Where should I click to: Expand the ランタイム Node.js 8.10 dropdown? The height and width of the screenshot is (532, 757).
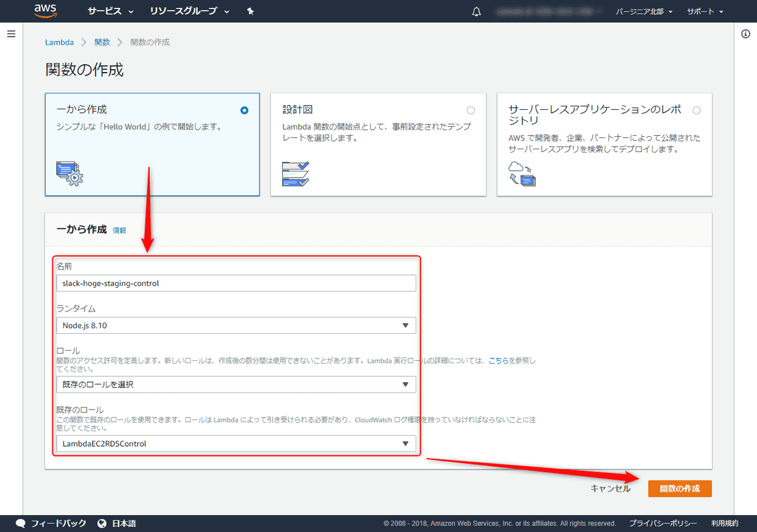click(236, 325)
